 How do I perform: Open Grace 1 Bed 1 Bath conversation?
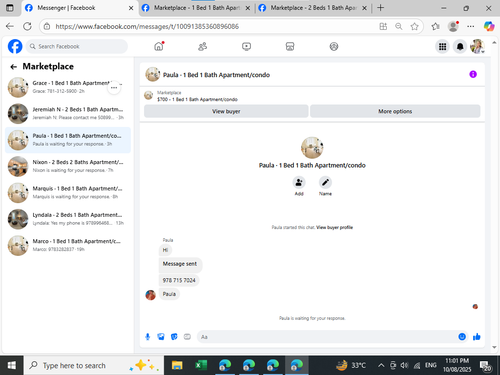click(67, 87)
